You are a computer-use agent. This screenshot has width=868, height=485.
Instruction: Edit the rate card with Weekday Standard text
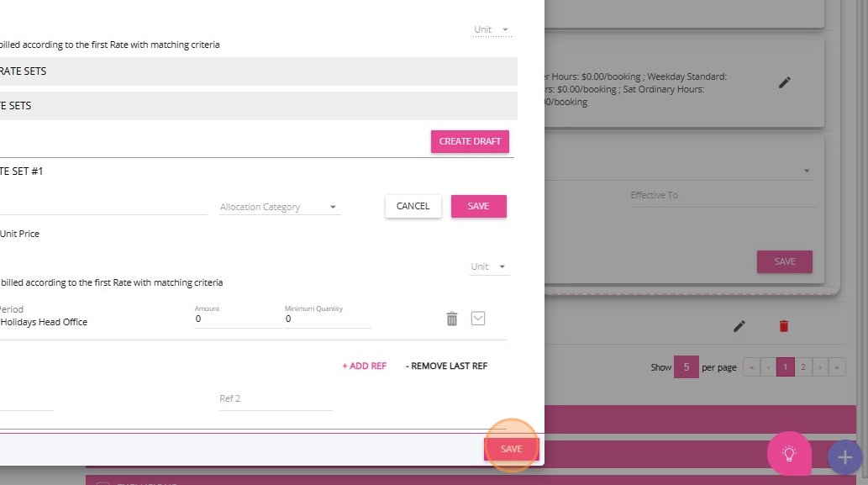point(785,82)
